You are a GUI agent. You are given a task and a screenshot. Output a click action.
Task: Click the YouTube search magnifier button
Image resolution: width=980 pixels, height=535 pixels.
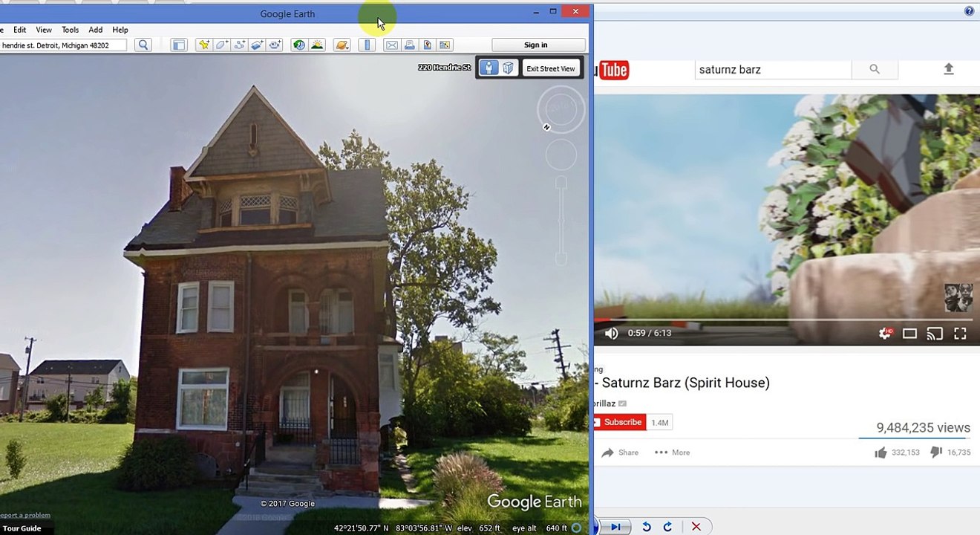point(875,69)
